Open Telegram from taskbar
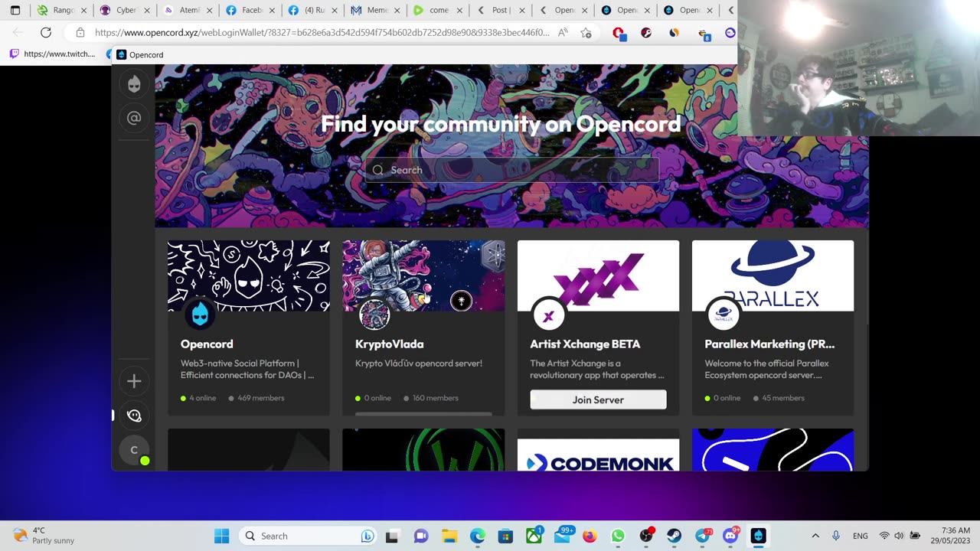Image resolution: width=980 pixels, height=551 pixels. [702, 536]
